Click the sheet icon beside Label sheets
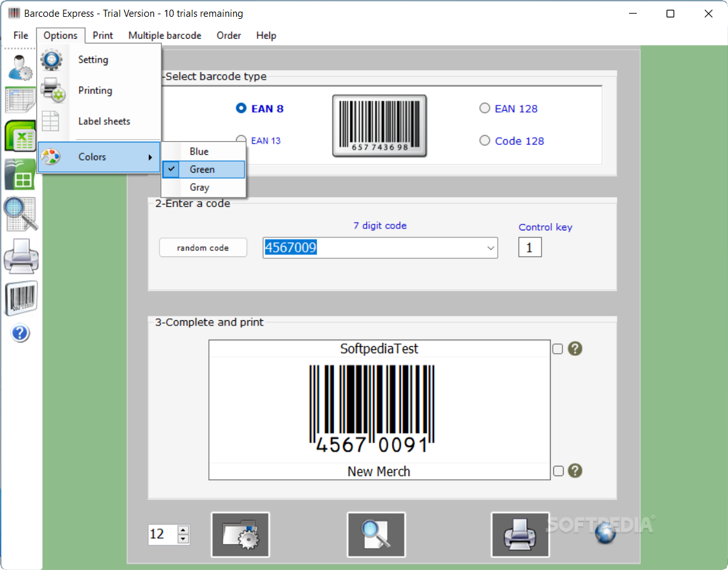The image size is (728, 570). [x=50, y=121]
